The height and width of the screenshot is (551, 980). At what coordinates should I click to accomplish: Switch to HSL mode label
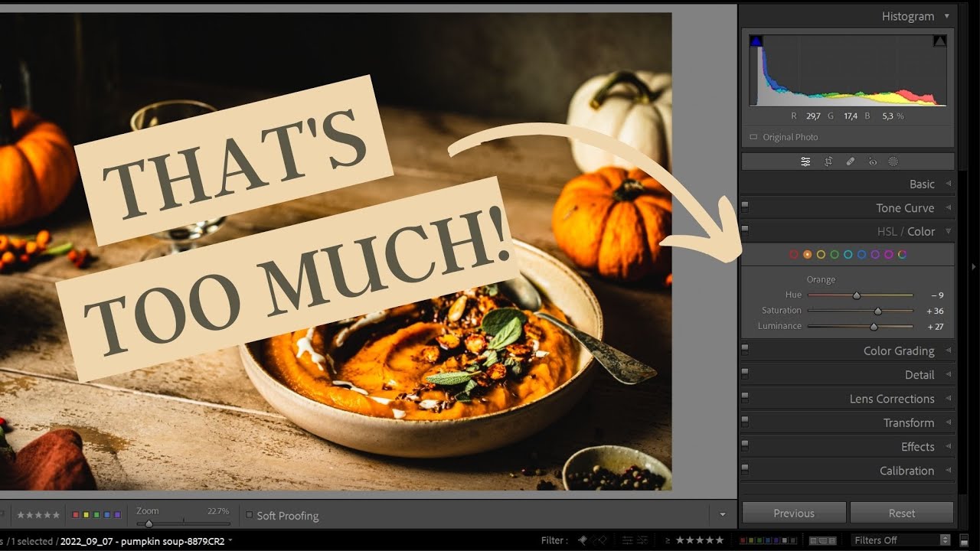(887, 231)
